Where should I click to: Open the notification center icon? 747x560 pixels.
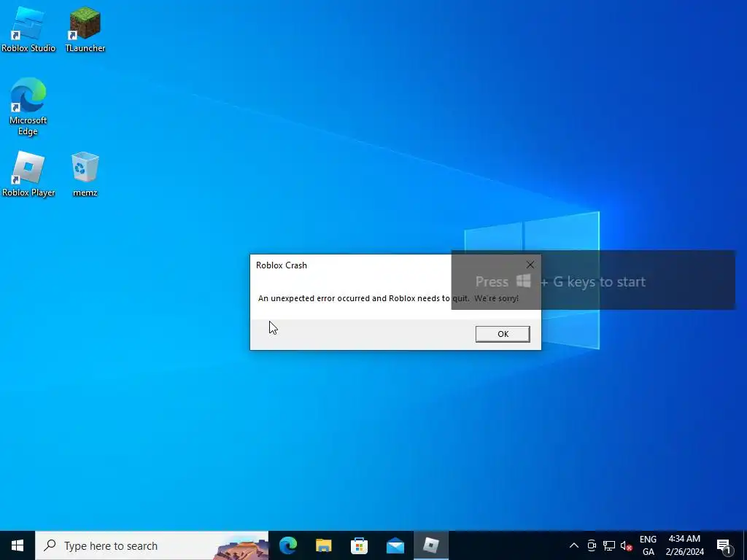(724, 545)
